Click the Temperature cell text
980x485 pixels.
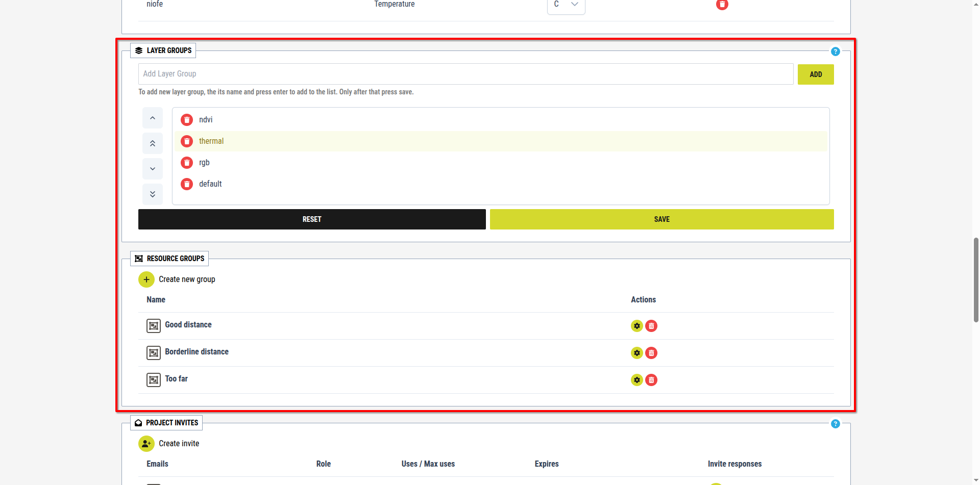pyautogui.click(x=395, y=4)
